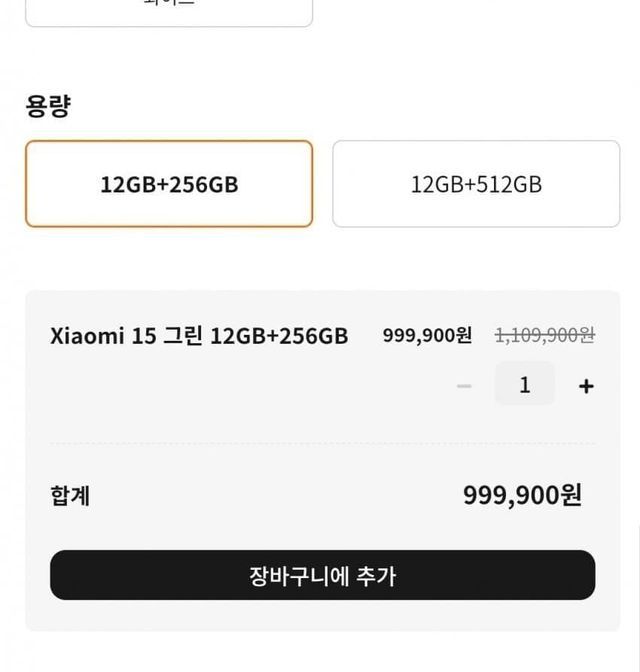Click the minus icon to decrease quantity

464,386
